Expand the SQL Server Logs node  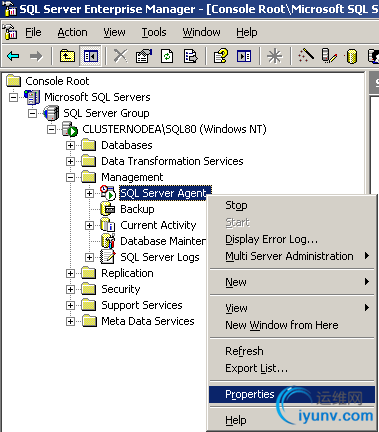pyautogui.click(x=89, y=257)
